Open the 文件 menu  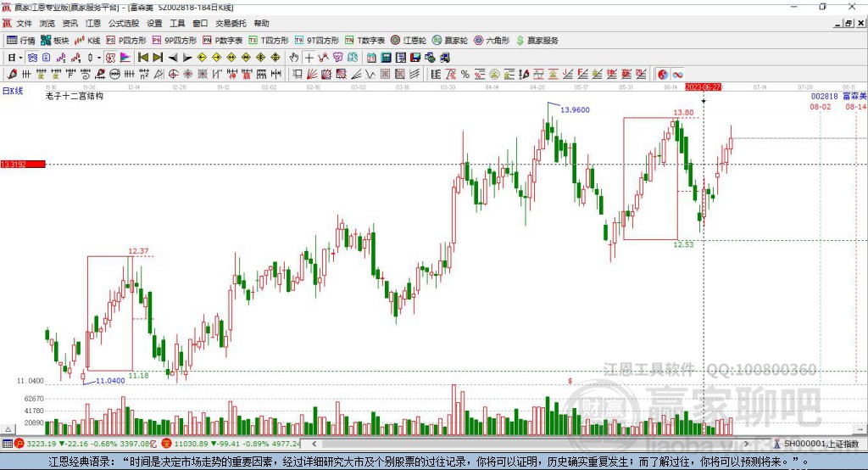click(24, 23)
